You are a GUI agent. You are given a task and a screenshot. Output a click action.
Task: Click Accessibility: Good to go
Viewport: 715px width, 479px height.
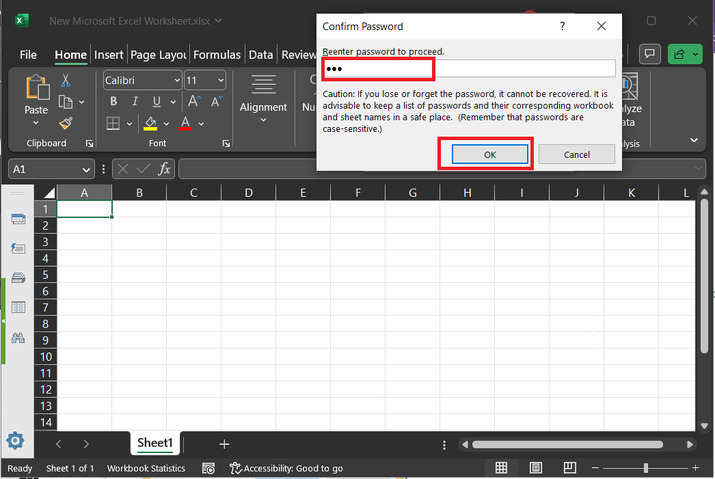coord(286,469)
